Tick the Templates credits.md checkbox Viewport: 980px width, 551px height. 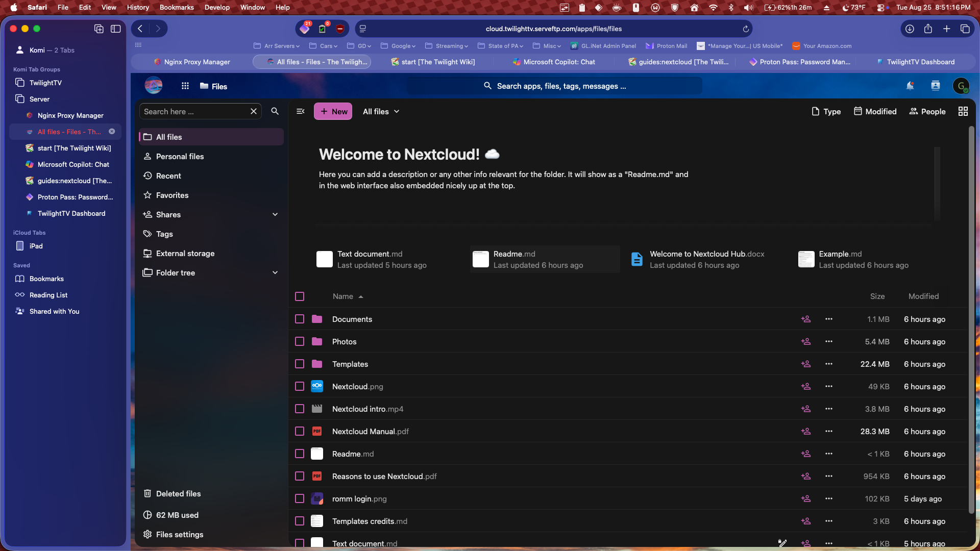[300, 521]
